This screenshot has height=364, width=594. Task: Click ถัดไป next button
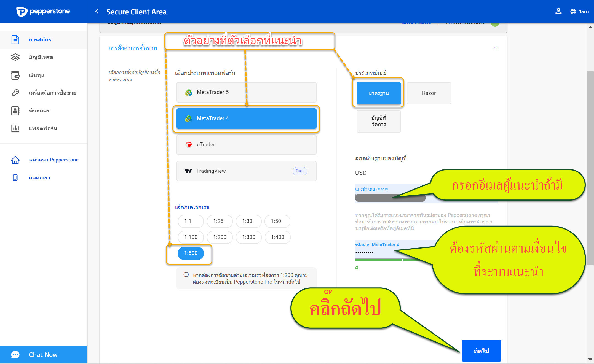click(x=481, y=351)
